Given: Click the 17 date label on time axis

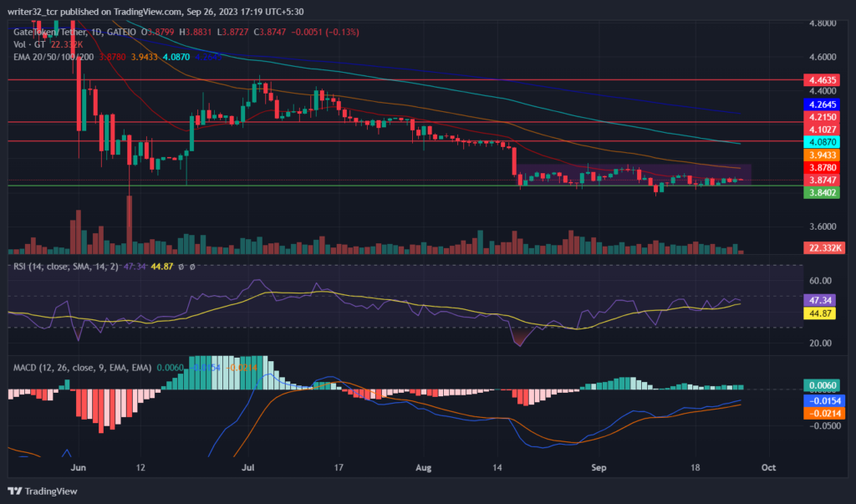Looking at the screenshot, I should pyautogui.click(x=339, y=468).
